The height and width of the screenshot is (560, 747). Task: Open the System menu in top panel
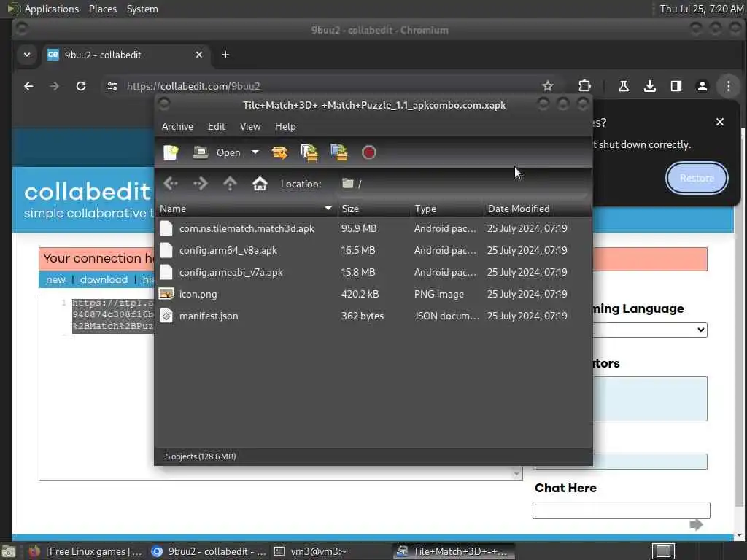(142, 9)
